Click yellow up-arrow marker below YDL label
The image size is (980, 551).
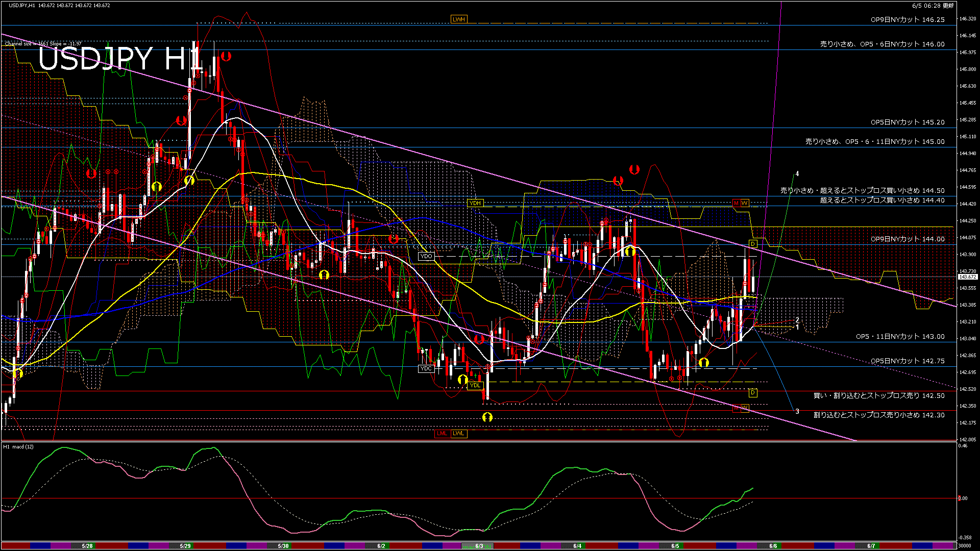487,417
